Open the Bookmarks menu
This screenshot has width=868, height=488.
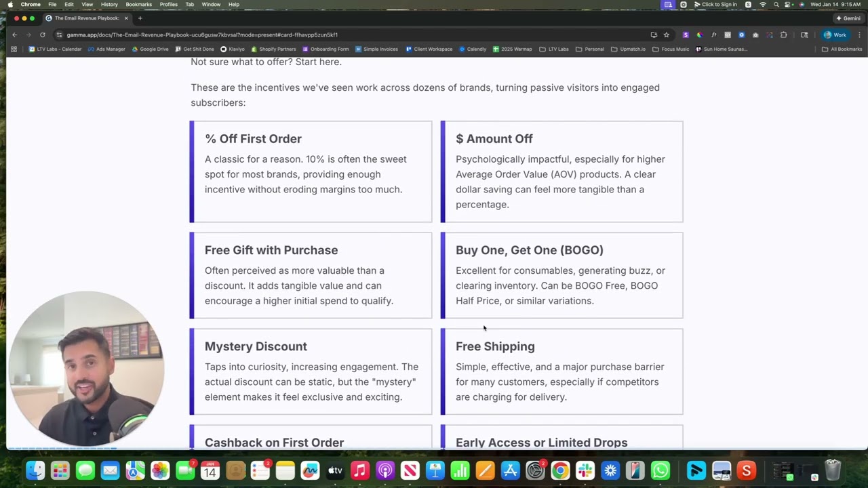[138, 4]
